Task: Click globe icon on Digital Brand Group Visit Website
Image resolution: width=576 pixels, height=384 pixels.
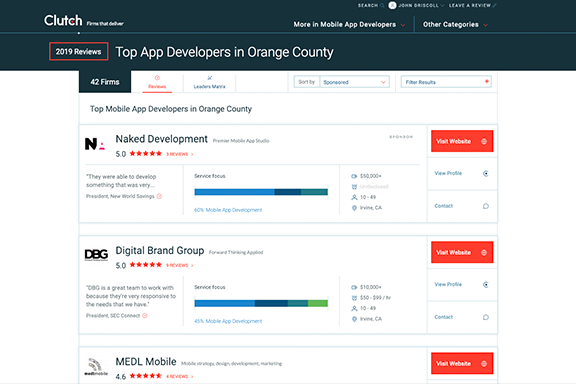Action: point(484,252)
